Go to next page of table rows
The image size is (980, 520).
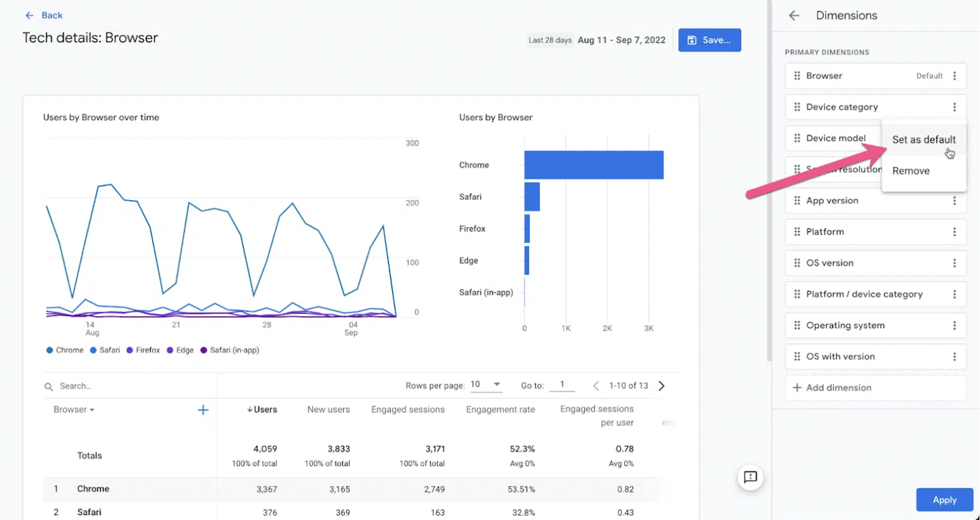pos(661,386)
